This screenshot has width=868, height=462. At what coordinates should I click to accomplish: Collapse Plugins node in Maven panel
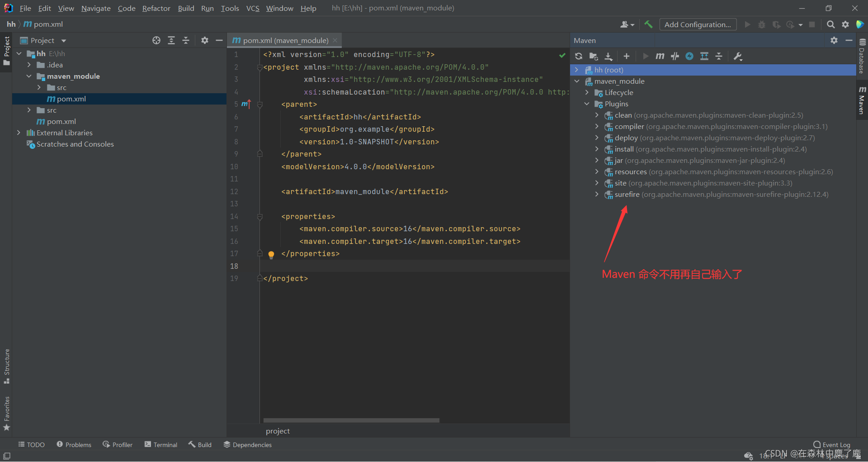pos(587,104)
